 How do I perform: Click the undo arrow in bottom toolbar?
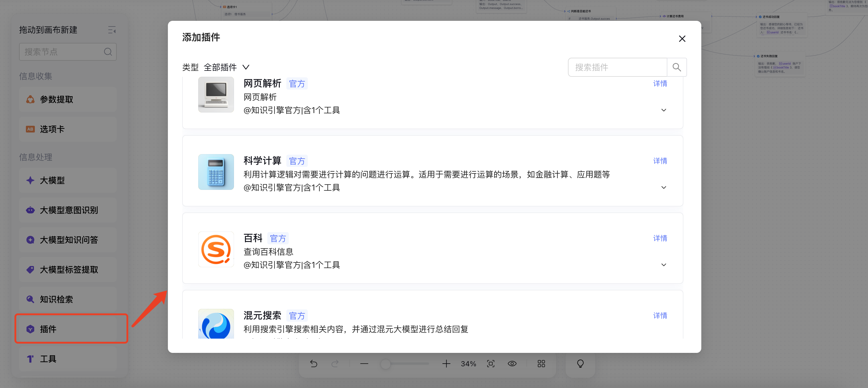pos(313,364)
